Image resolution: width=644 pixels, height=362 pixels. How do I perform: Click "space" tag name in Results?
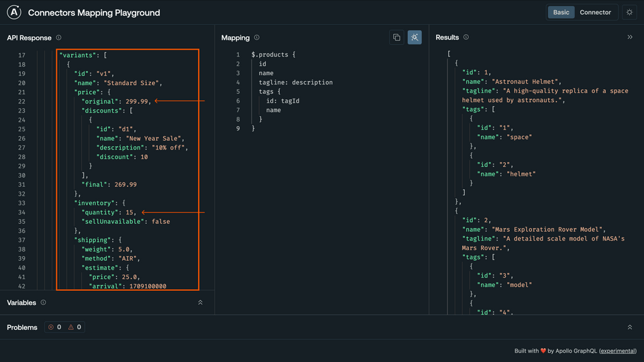[519, 137]
